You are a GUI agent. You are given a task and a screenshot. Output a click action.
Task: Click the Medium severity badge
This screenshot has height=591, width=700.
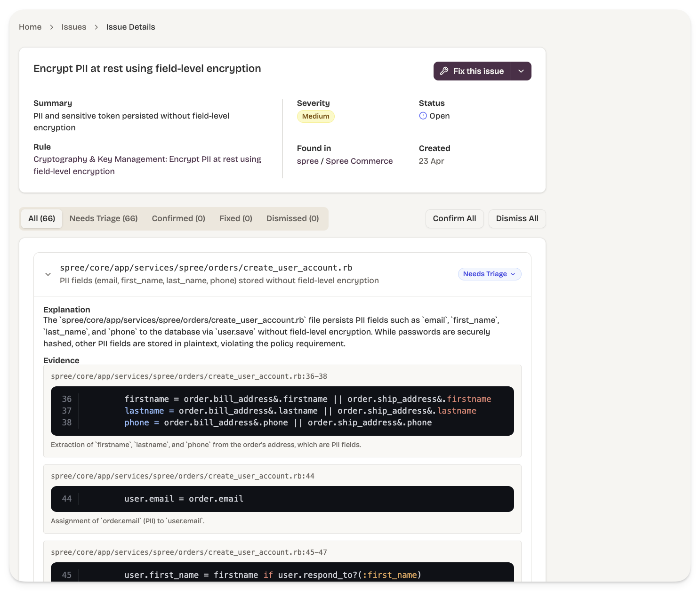[x=316, y=116]
